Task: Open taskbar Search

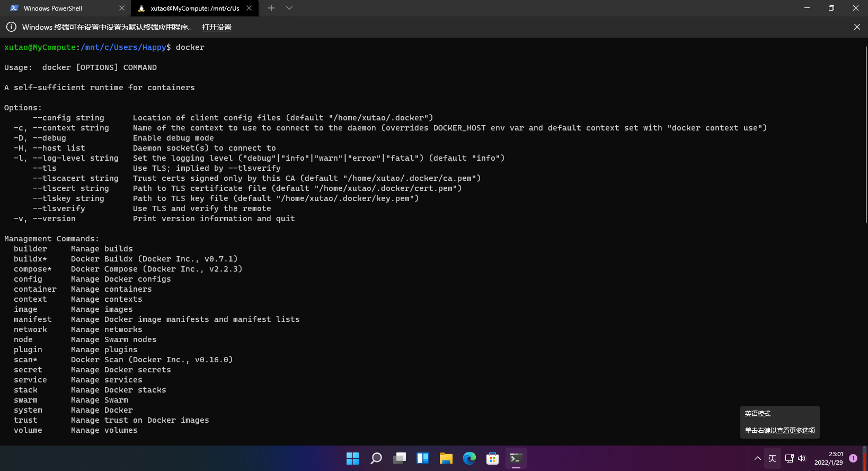Action: pyautogui.click(x=376, y=458)
